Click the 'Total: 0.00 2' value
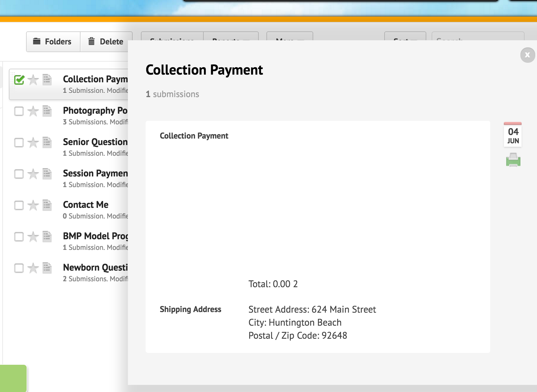The image size is (537, 392). (273, 284)
